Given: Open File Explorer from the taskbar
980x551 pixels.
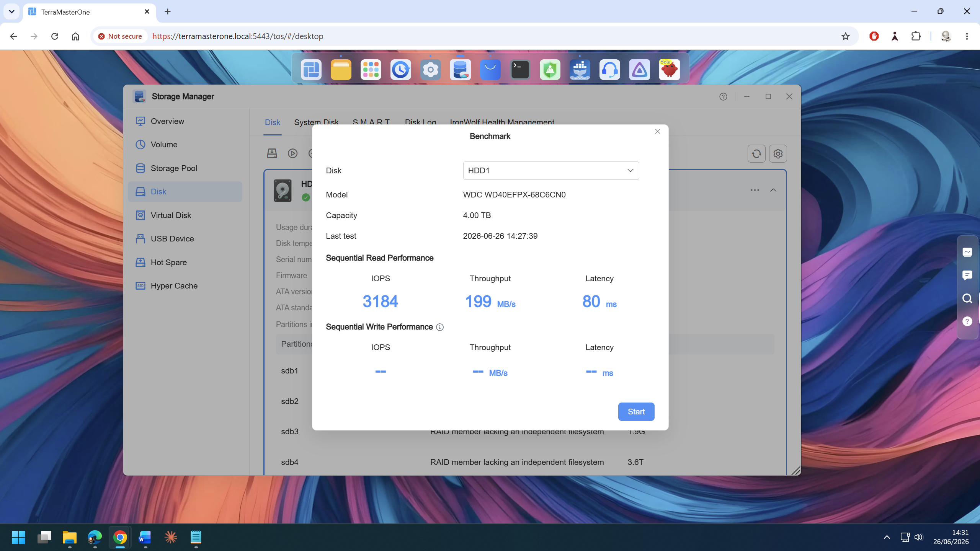Looking at the screenshot, I should pyautogui.click(x=70, y=537).
